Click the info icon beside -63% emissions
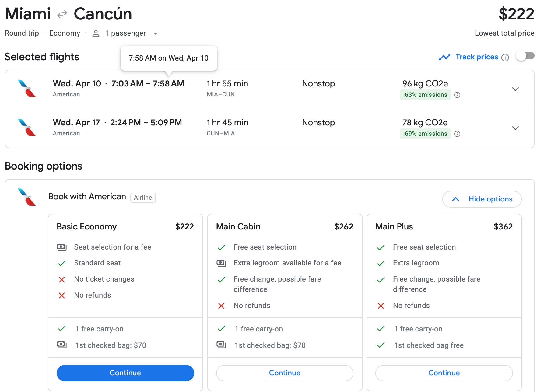Viewport: 537px width, 392px height. coord(457,95)
